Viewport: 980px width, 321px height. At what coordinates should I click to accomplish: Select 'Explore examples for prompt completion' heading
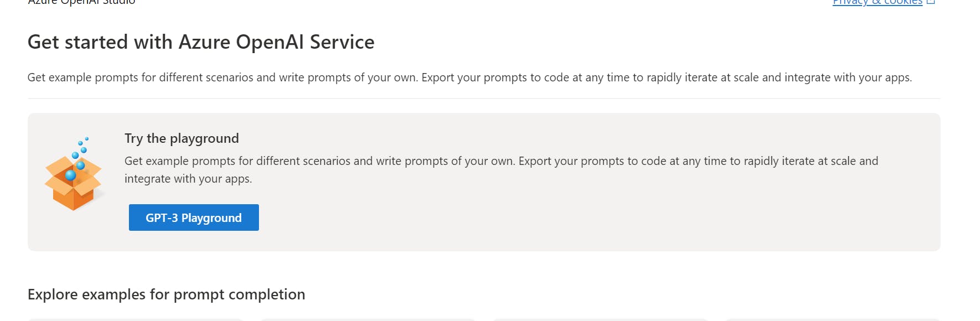(x=166, y=294)
